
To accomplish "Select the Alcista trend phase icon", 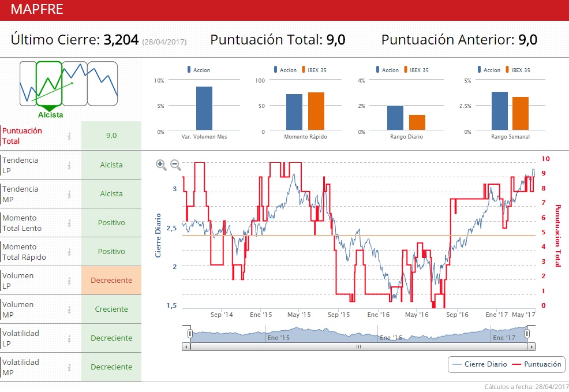I will (x=49, y=84).
